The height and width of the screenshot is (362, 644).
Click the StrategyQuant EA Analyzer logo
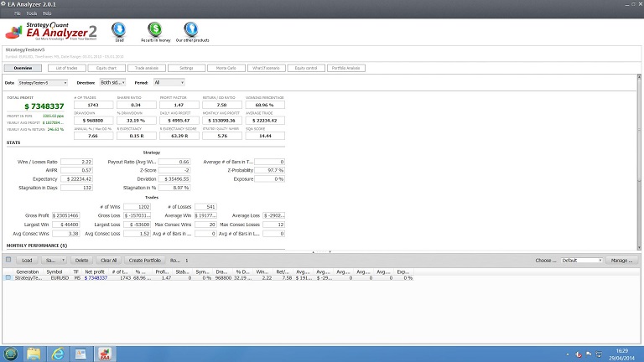50,34
